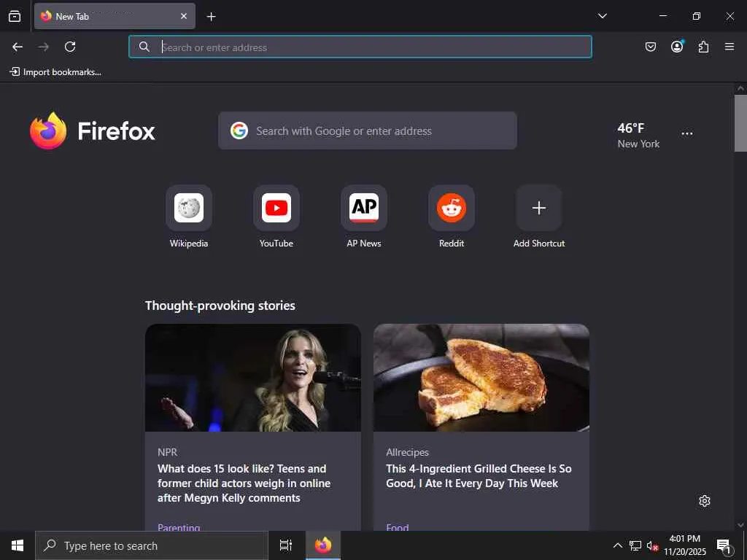Go back one page
Image resolution: width=747 pixels, height=560 pixels.
click(18, 47)
